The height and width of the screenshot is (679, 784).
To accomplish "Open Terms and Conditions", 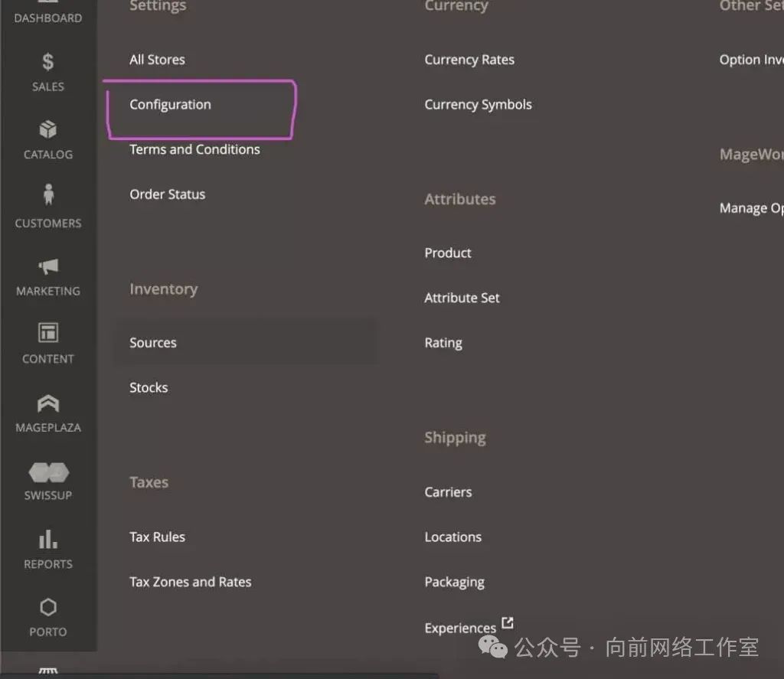I will tap(194, 149).
